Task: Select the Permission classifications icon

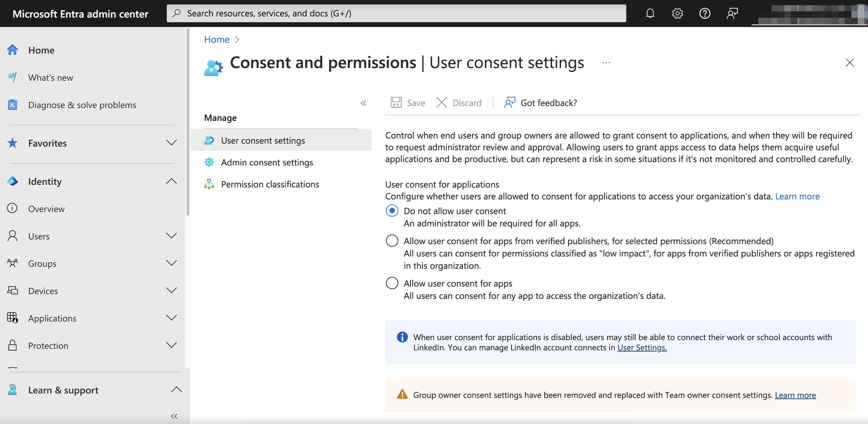Action: click(209, 184)
